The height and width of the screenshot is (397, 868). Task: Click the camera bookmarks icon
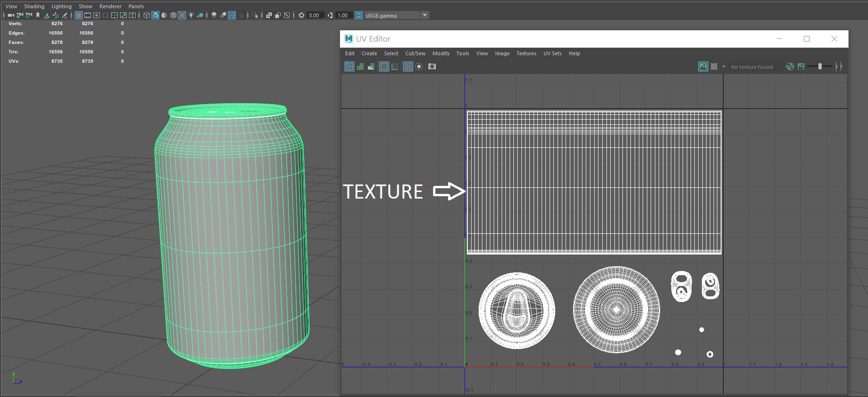point(38,15)
